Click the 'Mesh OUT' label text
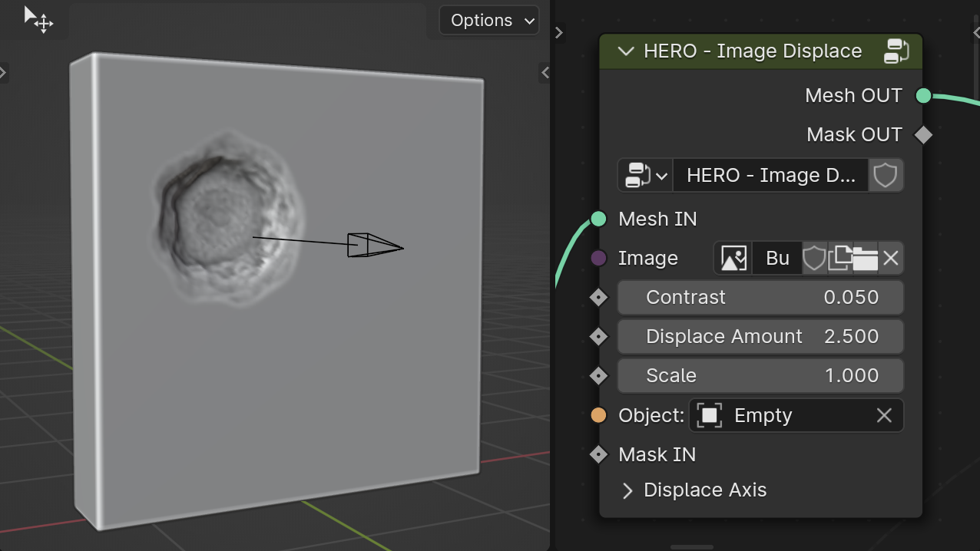The width and height of the screenshot is (980, 551). (853, 96)
